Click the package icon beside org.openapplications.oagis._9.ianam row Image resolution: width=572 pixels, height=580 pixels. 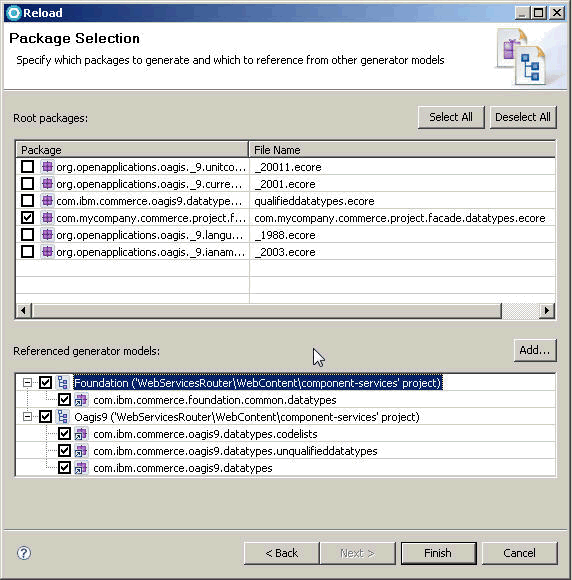pos(47,252)
